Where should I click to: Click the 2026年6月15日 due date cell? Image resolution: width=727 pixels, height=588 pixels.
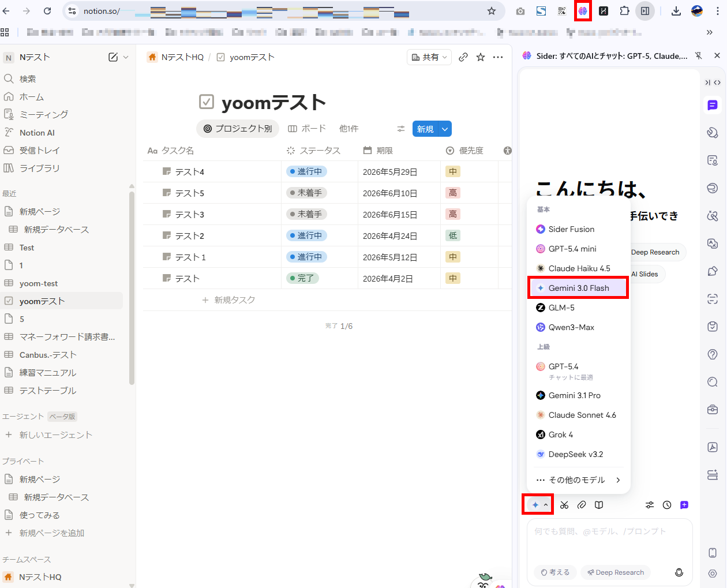pos(399,214)
